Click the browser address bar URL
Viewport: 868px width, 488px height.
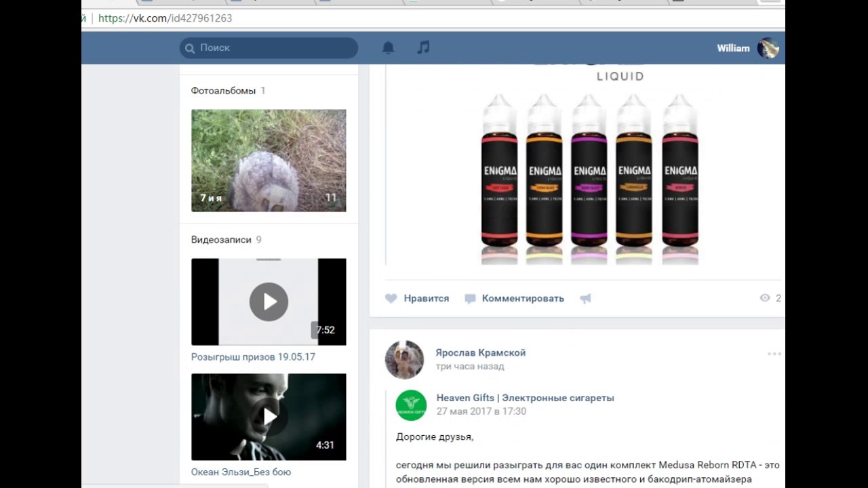165,18
